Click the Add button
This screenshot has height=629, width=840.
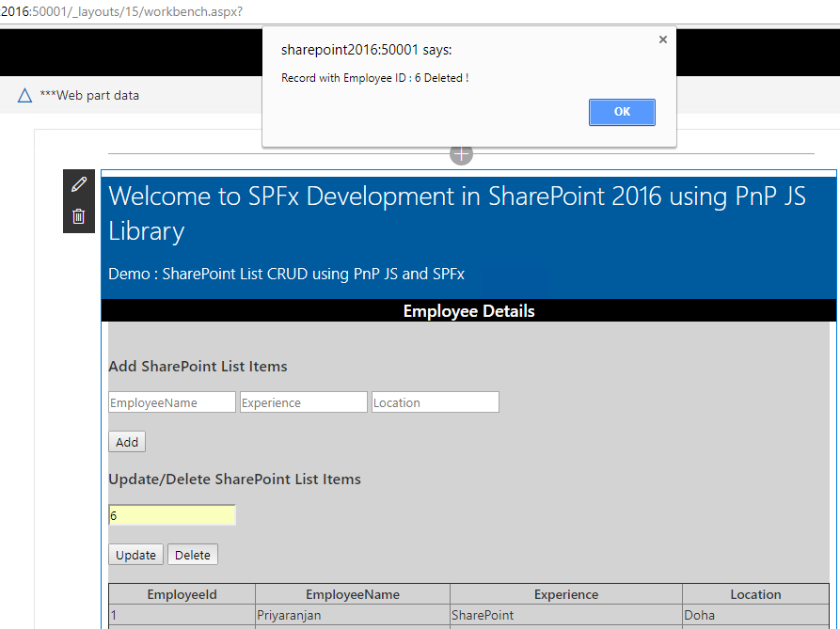(x=127, y=442)
